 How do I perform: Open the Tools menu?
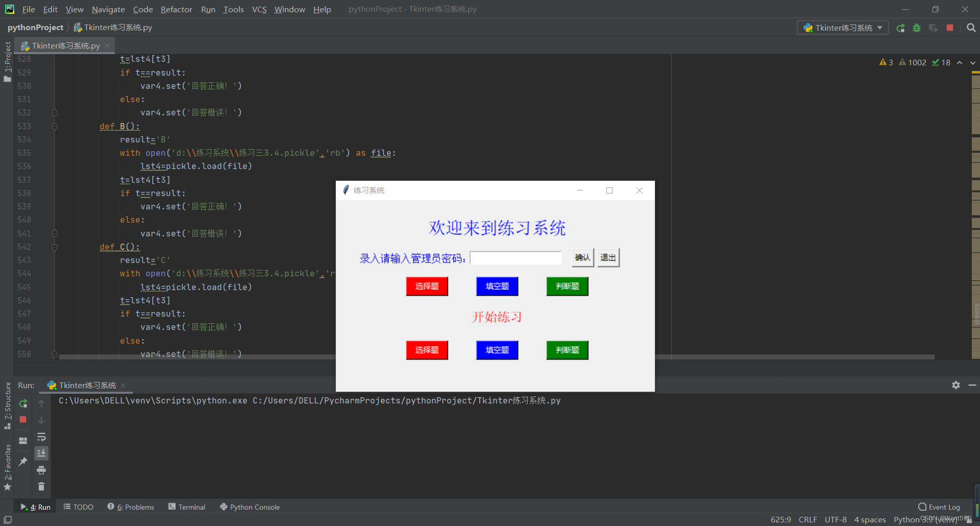click(233, 9)
